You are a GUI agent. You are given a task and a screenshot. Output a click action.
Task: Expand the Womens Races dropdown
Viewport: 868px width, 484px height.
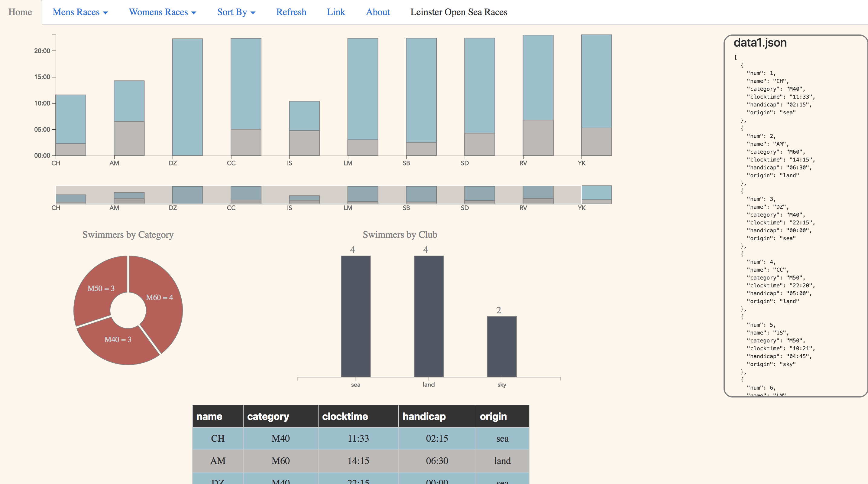[162, 12]
